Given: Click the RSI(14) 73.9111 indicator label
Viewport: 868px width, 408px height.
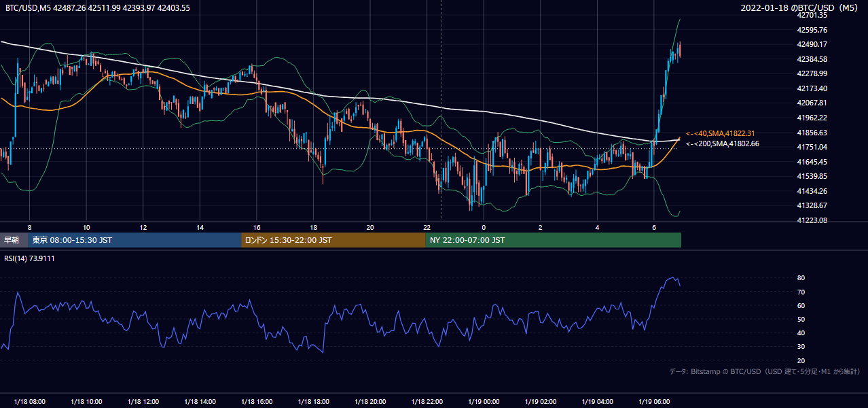Looking at the screenshot, I should tap(30, 258).
